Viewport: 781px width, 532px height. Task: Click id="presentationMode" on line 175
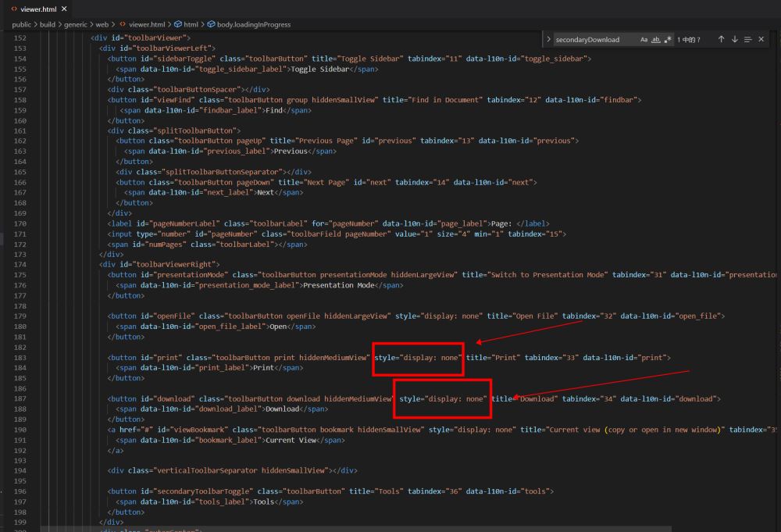[184, 275]
